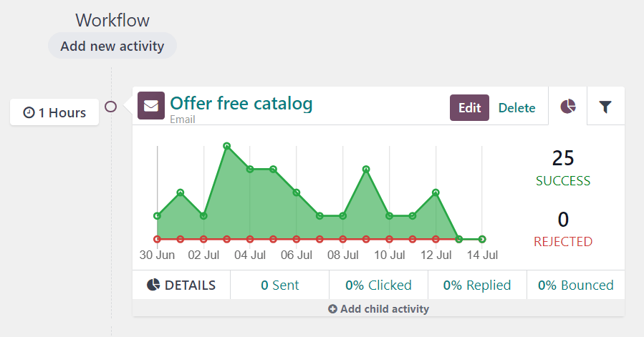Expand the Add child activity bar
The height and width of the screenshot is (337, 644).
pyautogui.click(x=378, y=309)
